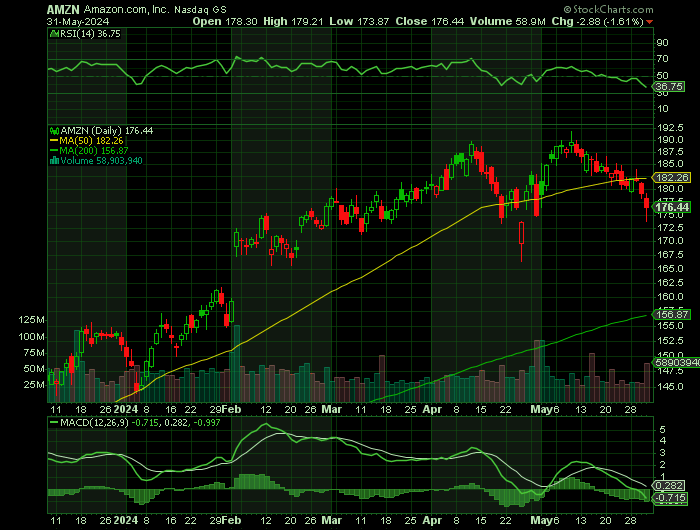Click the 2024 year label on price axis
Screen dimensions: 700x530
click(126, 409)
